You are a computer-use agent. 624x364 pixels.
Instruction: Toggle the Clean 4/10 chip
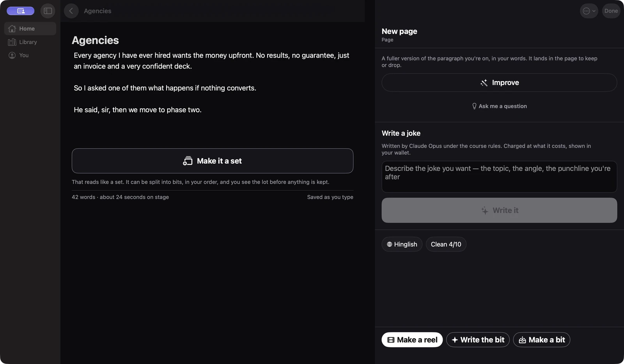click(x=446, y=244)
